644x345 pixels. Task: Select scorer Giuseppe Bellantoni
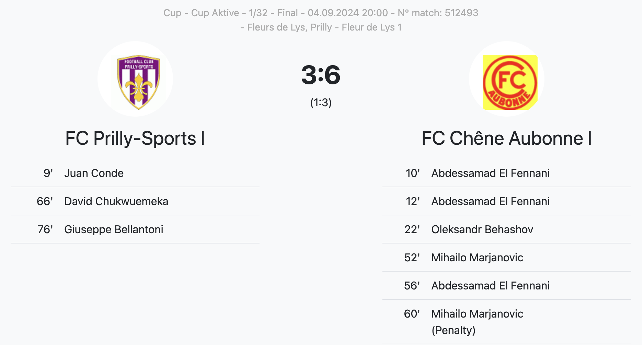pyautogui.click(x=114, y=229)
